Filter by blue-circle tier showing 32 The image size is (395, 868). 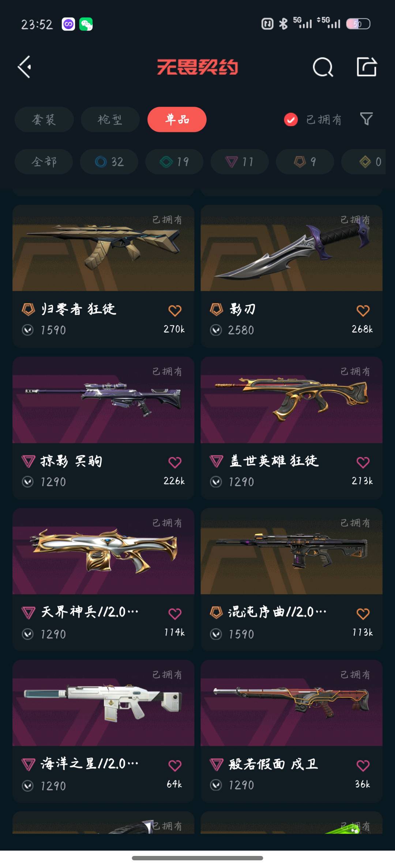pos(109,162)
